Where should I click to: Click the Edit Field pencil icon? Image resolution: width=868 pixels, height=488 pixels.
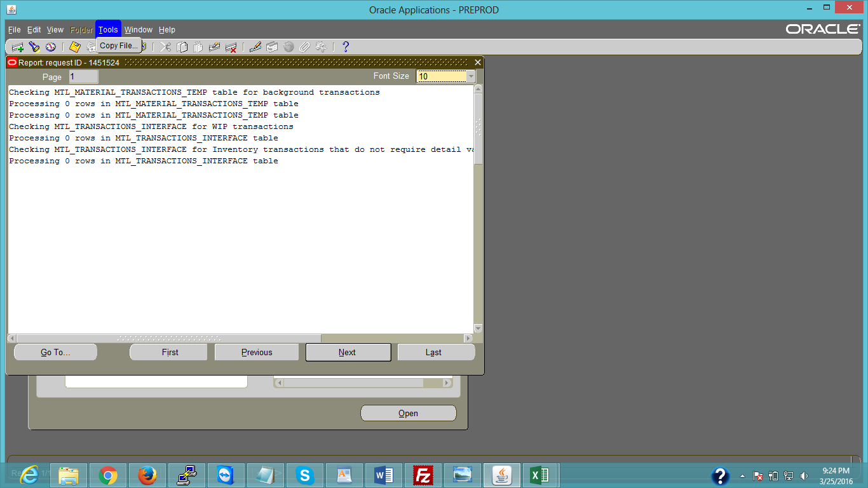click(255, 47)
